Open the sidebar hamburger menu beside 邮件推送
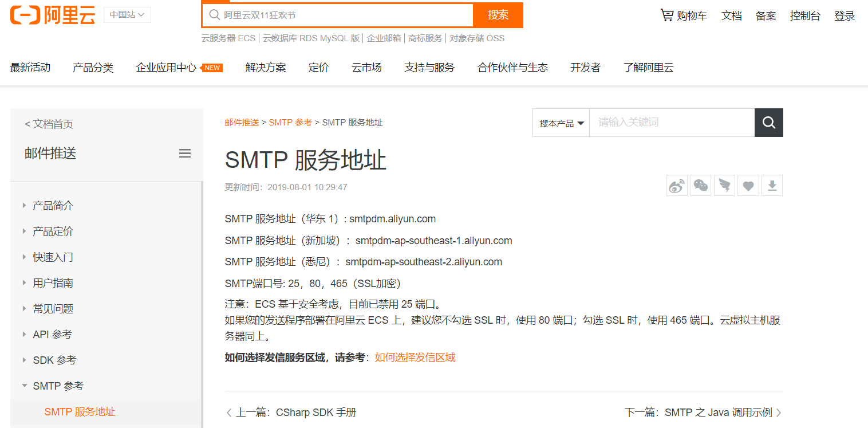Screen dimensions: 868x428 point(184,153)
